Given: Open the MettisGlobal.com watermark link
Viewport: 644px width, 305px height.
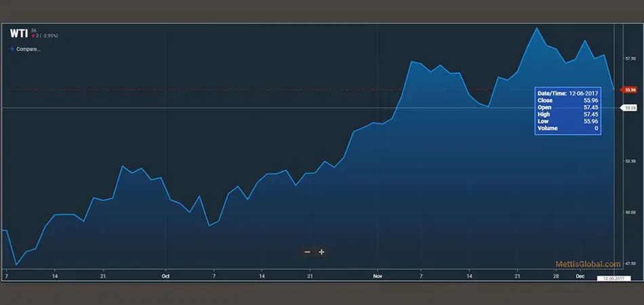Looking at the screenshot, I should (588, 264).
